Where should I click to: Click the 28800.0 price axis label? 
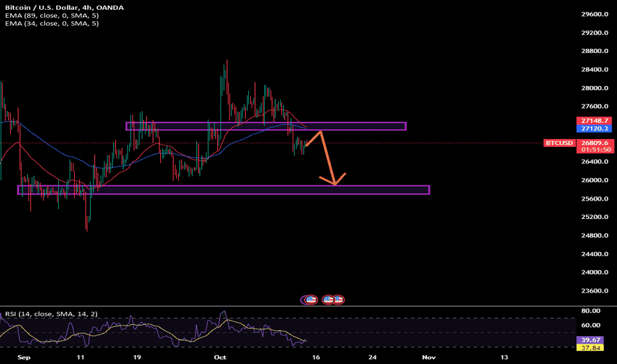pyautogui.click(x=594, y=51)
